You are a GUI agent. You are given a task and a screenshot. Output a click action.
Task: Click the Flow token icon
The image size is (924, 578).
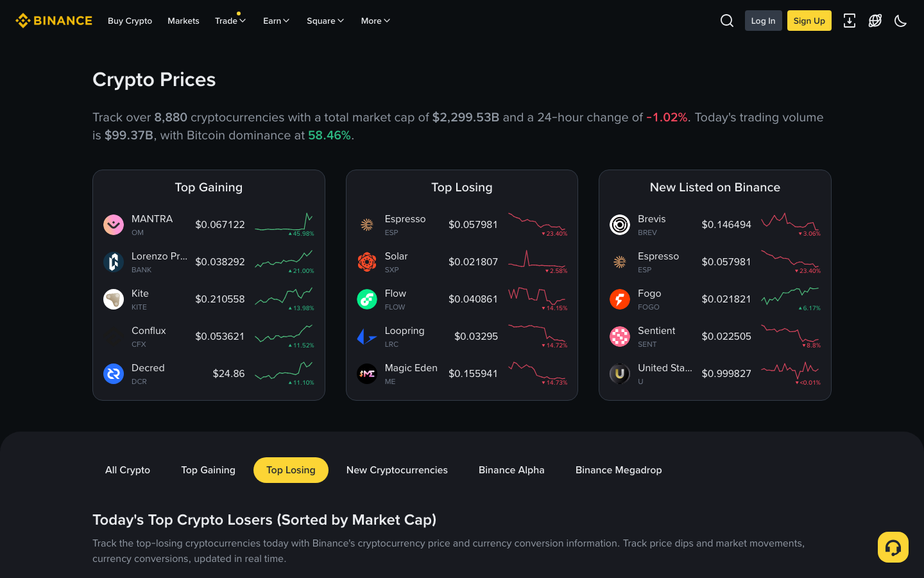[367, 299]
